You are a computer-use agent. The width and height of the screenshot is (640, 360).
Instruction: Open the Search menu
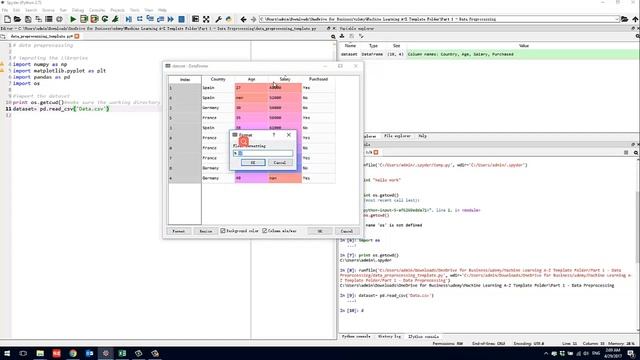[31, 10]
